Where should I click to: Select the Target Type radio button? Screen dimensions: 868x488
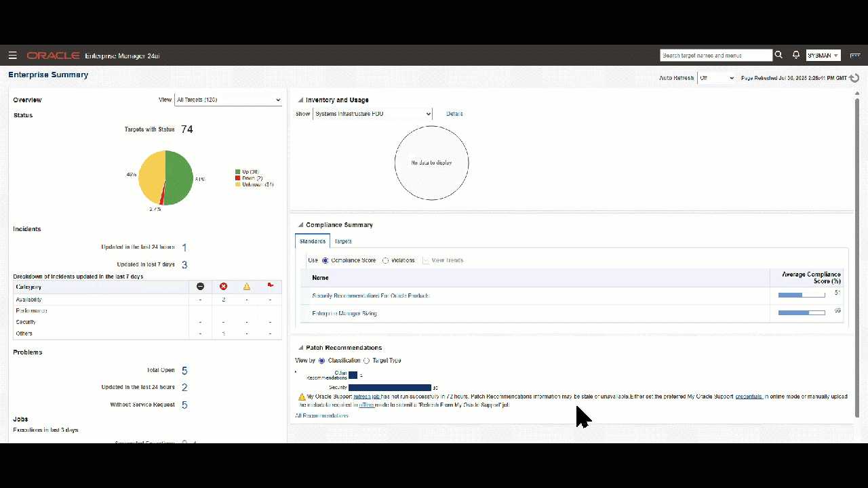(367, 361)
